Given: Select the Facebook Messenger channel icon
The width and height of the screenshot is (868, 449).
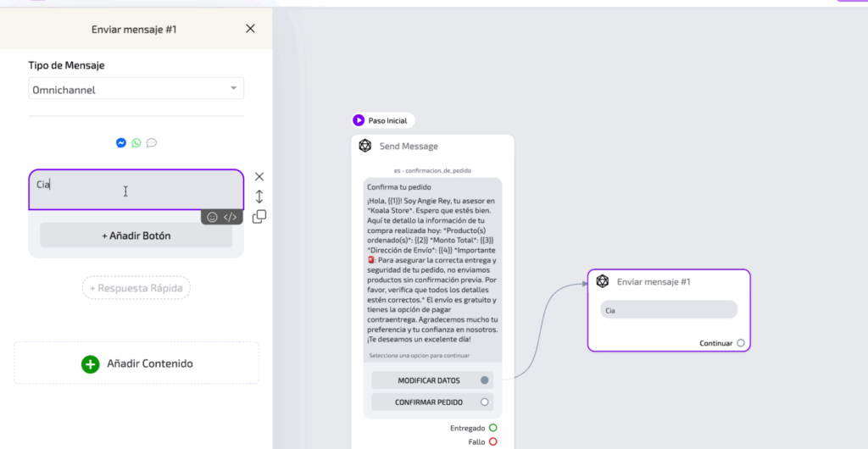Looking at the screenshot, I should [121, 143].
